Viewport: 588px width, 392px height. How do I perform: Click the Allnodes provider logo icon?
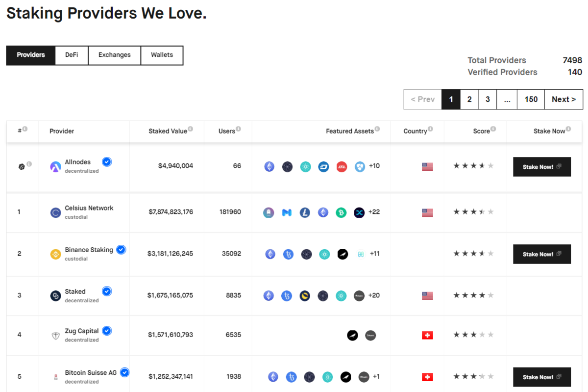[x=55, y=167]
